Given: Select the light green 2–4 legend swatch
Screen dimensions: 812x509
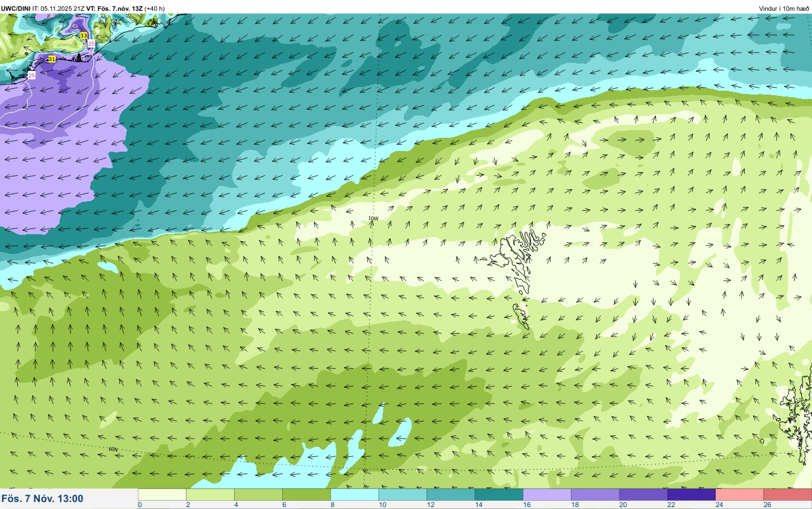Looking at the screenshot, I should pos(210,494).
